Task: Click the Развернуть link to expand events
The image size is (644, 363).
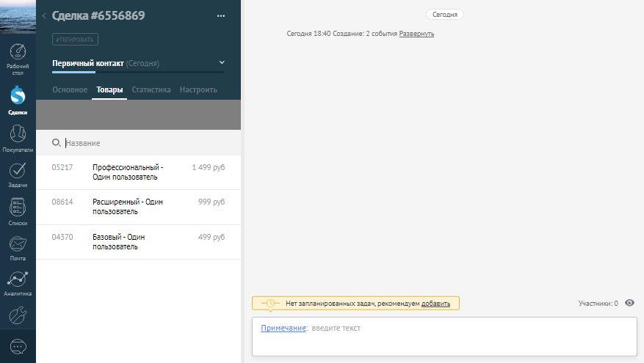Action: [x=416, y=34]
